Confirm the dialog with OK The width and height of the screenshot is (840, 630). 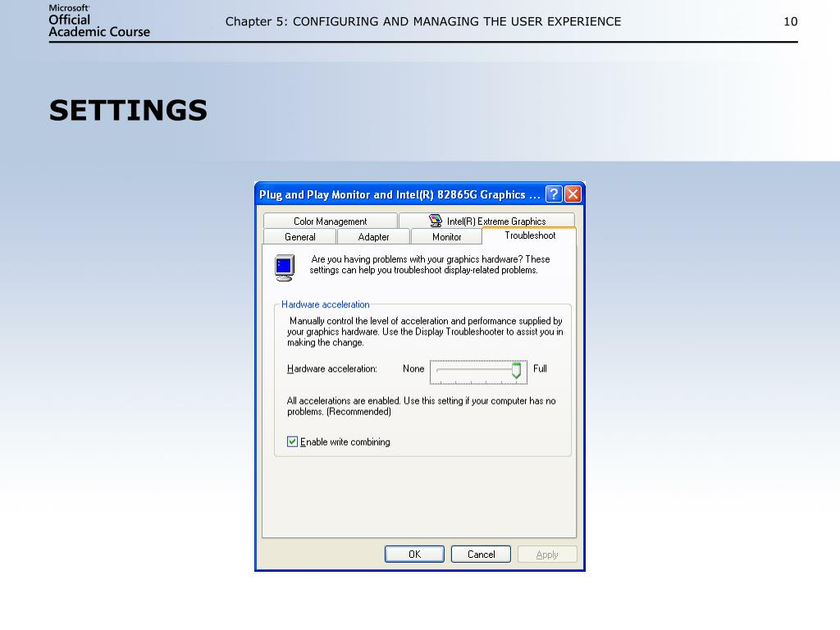point(414,554)
